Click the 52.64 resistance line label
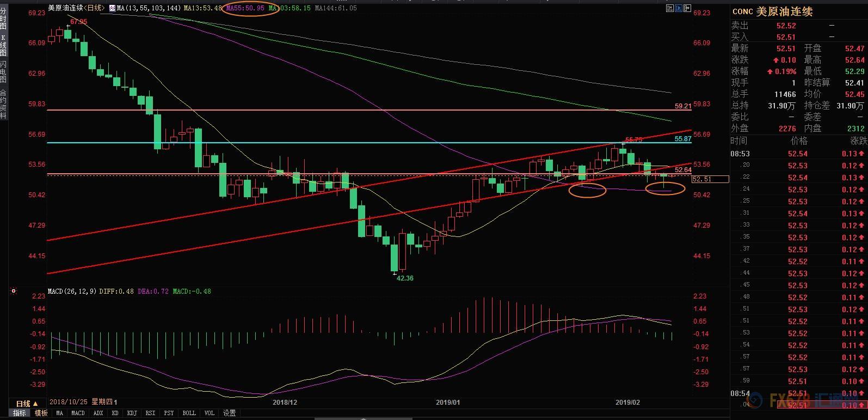Image resolution: width=868 pixels, height=420 pixels. click(x=683, y=170)
